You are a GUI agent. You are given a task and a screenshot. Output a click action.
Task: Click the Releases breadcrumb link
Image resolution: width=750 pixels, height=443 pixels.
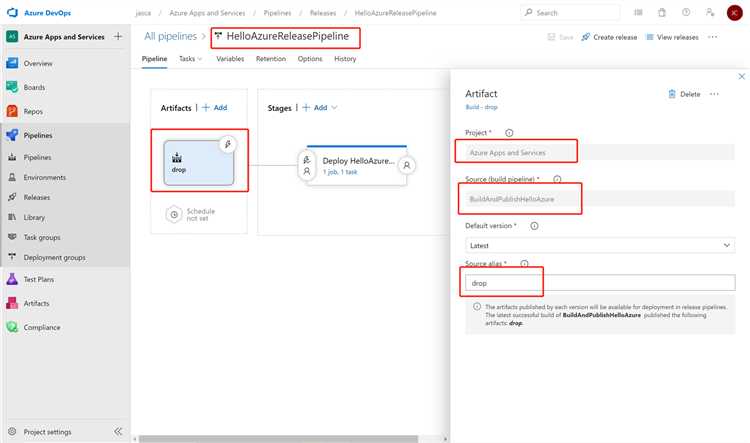point(323,13)
